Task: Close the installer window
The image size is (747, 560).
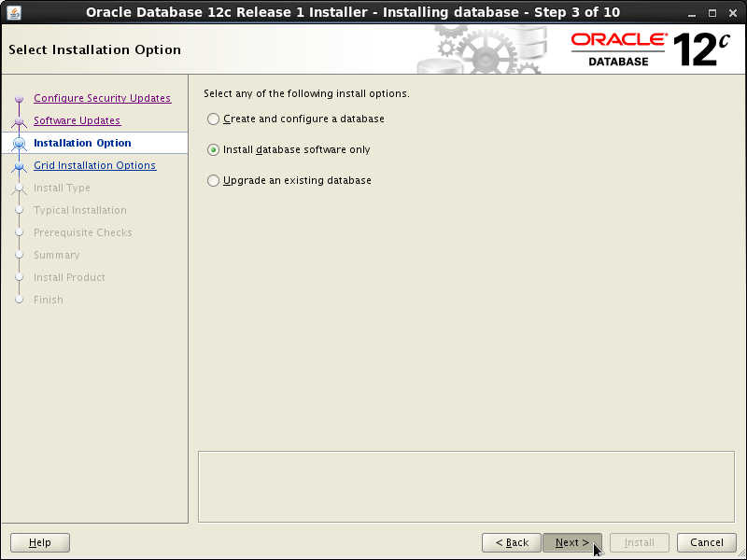Action: (x=733, y=13)
